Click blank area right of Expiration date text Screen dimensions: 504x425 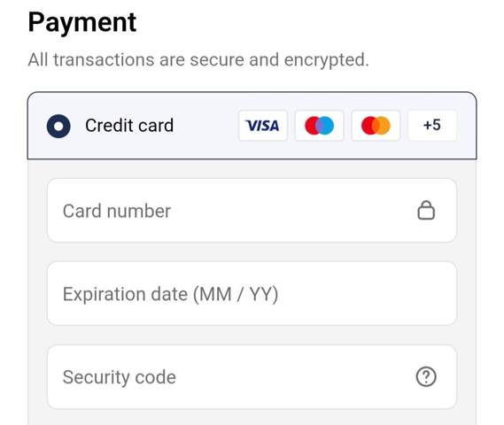click(x=367, y=294)
